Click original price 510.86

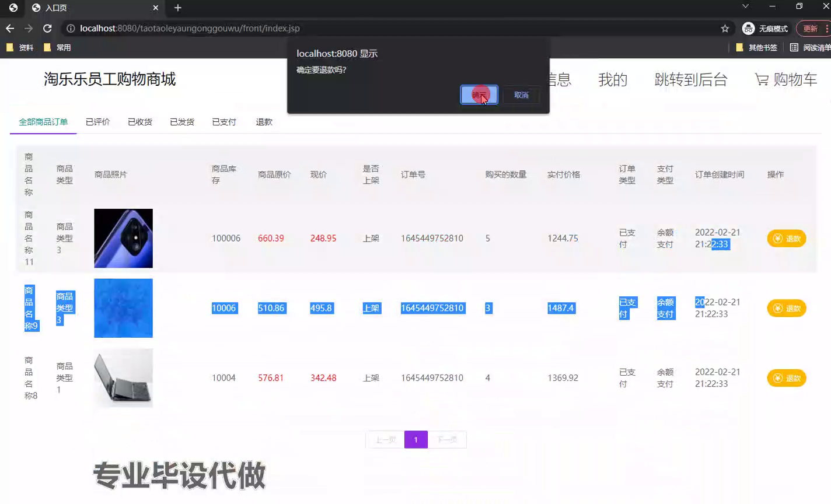(x=271, y=308)
